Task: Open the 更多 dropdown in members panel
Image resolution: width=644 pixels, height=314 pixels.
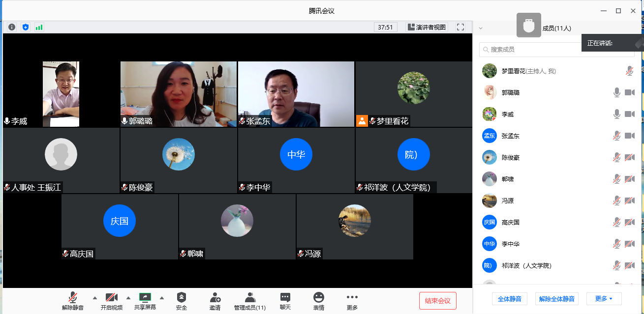Action: 604,298
